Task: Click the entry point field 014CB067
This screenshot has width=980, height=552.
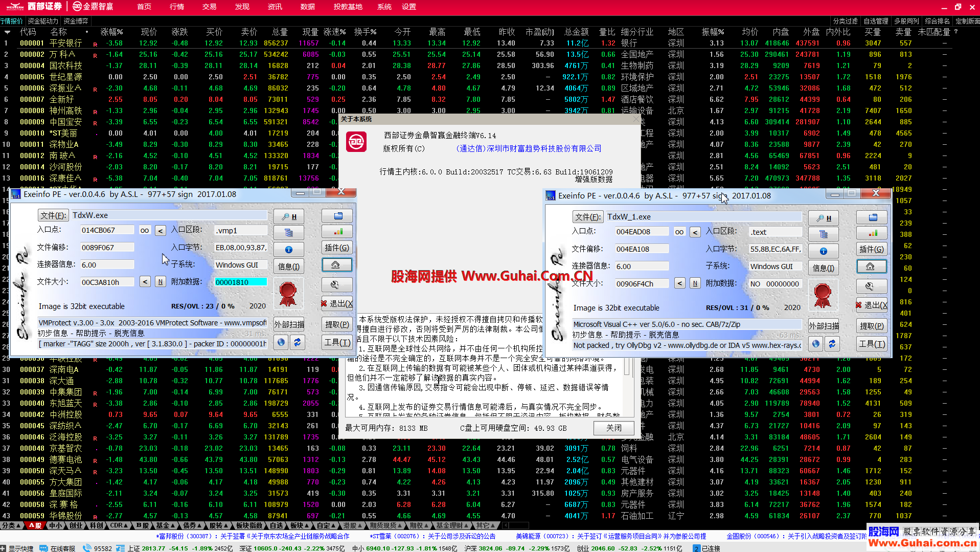Action: [x=106, y=230]
